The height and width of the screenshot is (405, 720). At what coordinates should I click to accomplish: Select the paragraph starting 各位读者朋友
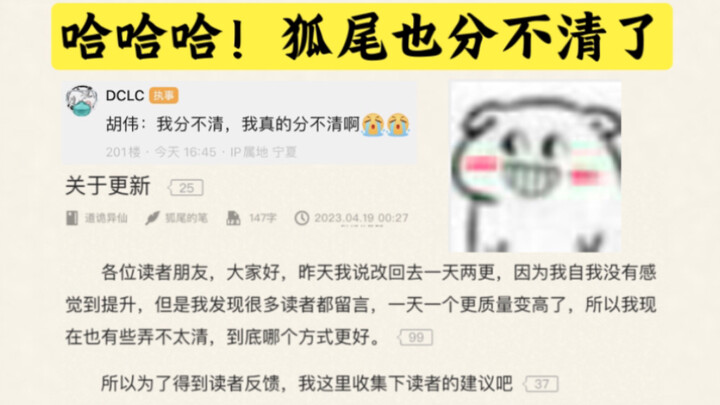(x=360, y=305)
